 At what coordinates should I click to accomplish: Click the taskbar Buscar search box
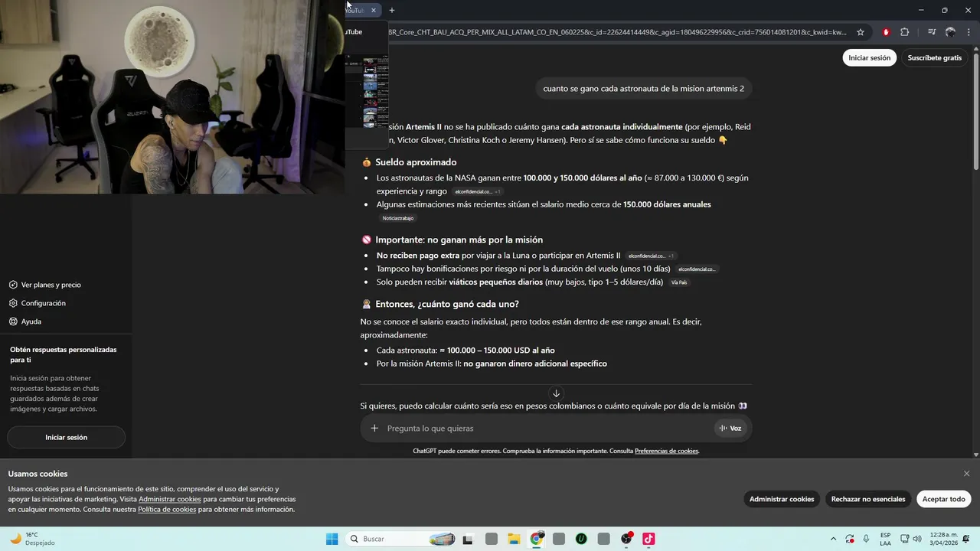point(402,539)
